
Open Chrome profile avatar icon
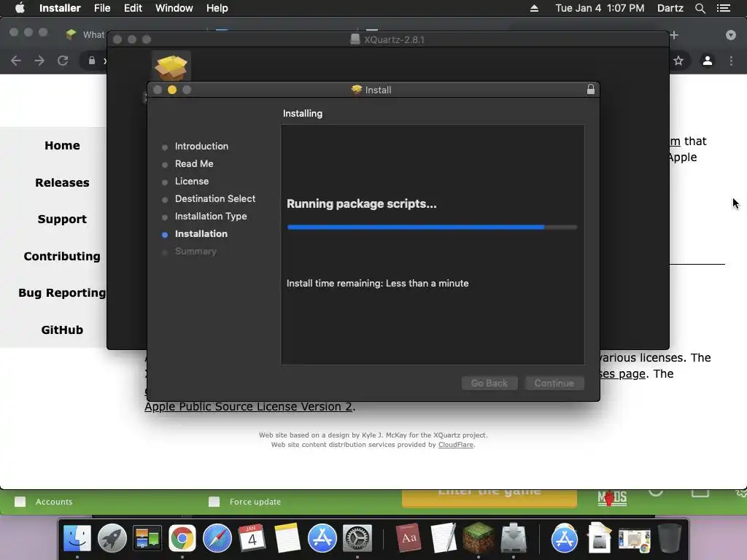[x=708, y=61]
